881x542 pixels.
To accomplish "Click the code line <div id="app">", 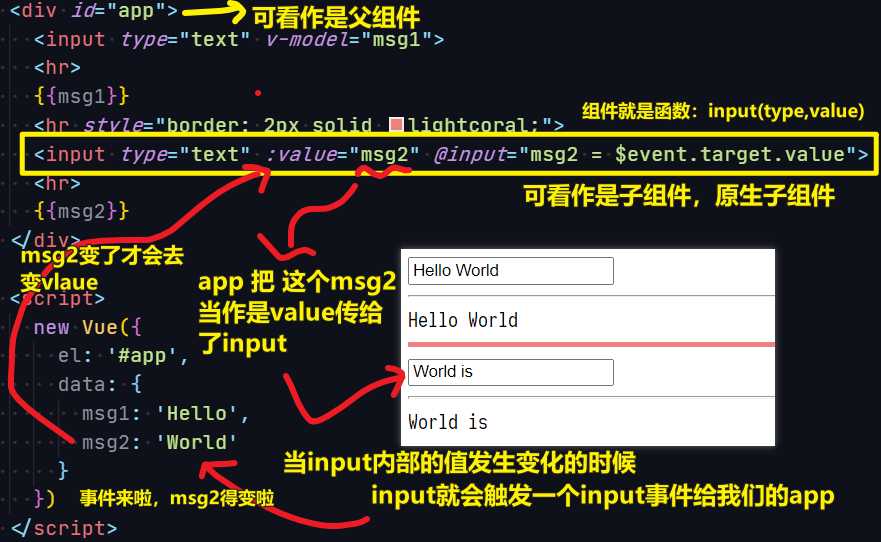I will pos(94,10).
